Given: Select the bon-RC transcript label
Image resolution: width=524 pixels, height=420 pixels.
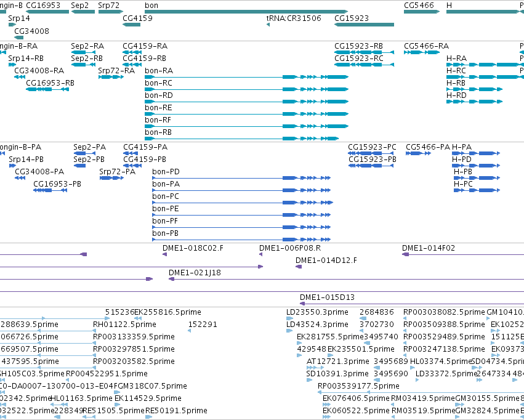Looking at the screenshot, I should (159, 83).
